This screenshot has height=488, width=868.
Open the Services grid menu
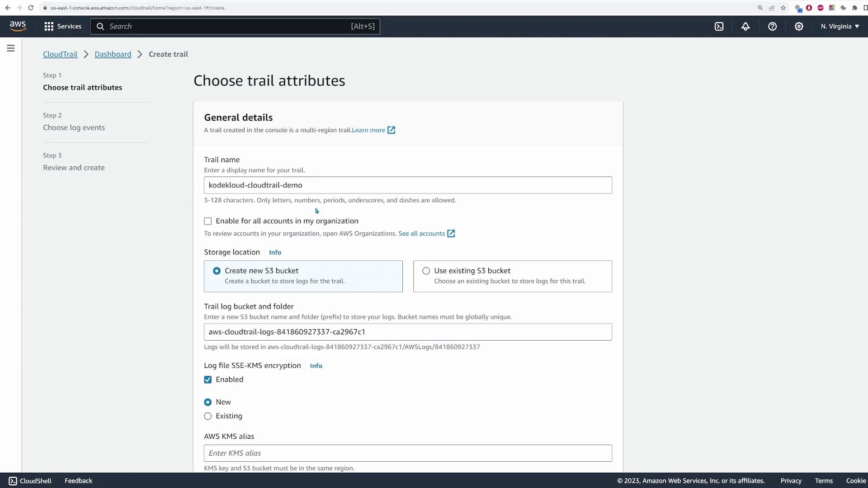[63, 26]
